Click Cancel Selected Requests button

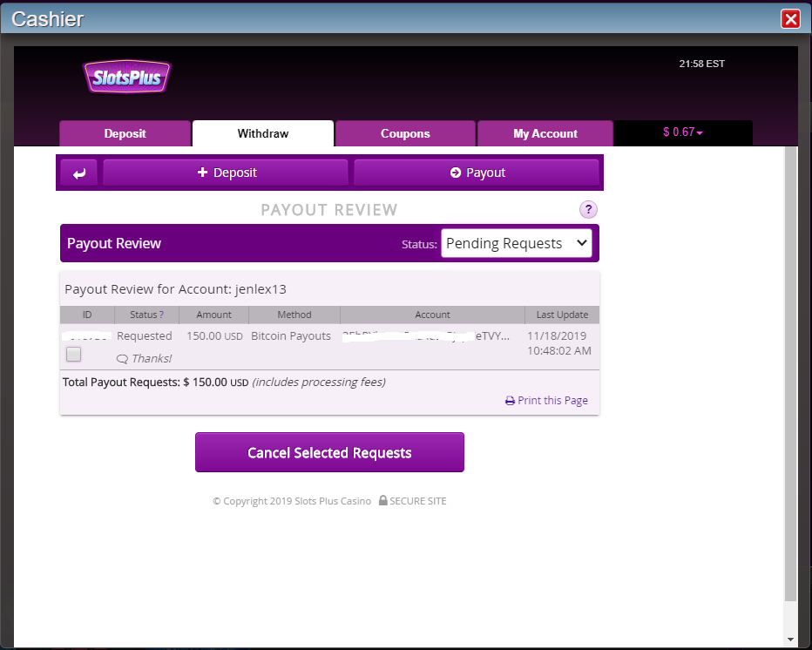329,452
